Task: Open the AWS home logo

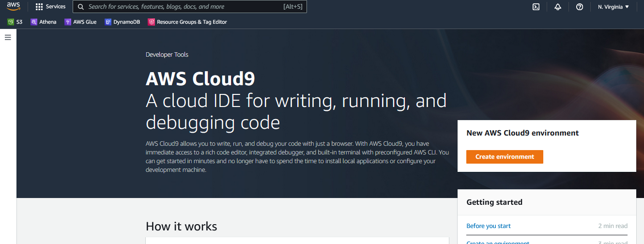Action: tap(14, 6)
